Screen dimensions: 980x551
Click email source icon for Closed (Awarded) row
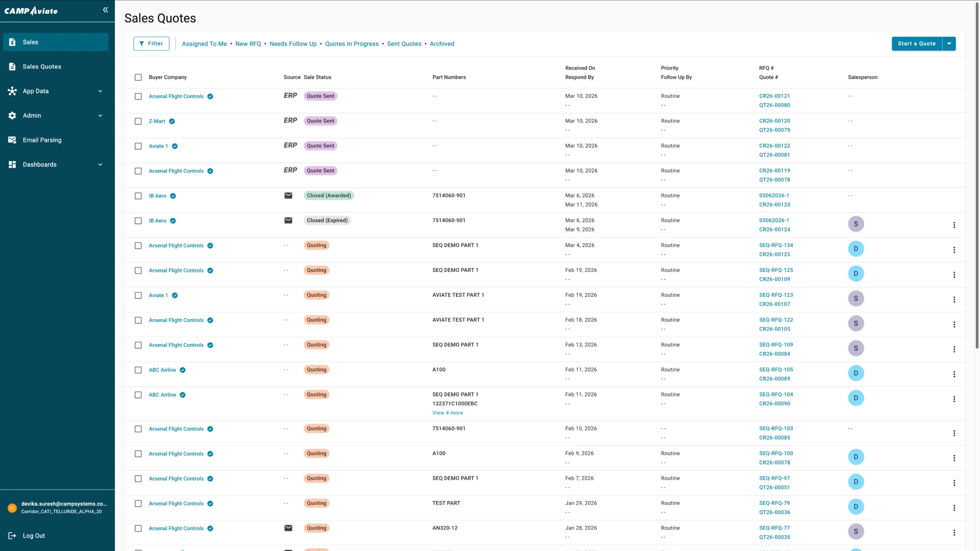[288, 196]
